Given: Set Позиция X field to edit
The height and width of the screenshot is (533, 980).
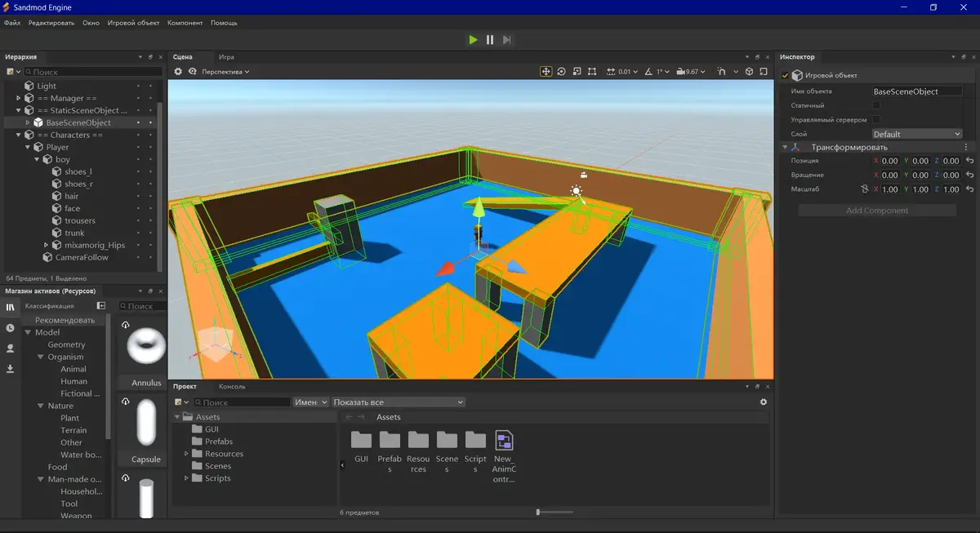Looking at the screenshot, I should coord(889,161).
